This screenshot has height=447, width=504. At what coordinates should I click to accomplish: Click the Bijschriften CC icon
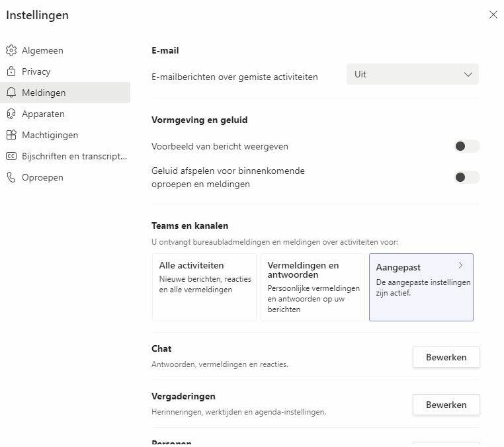click(11, 156)
